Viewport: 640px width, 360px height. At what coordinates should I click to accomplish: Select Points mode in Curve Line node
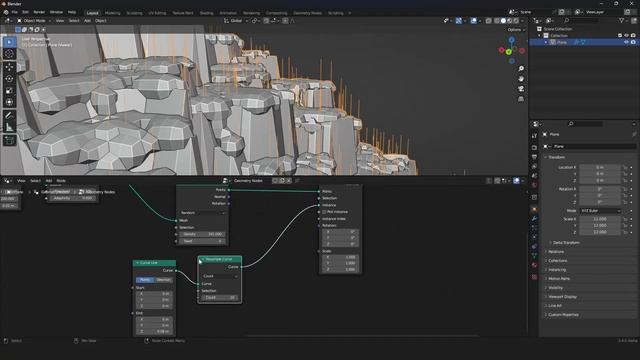click(x=145, y=280)
